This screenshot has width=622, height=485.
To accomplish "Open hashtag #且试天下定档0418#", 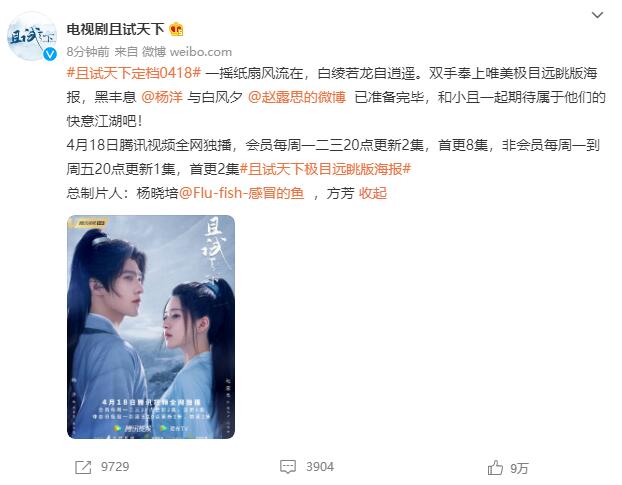I will tap(134, 73).
